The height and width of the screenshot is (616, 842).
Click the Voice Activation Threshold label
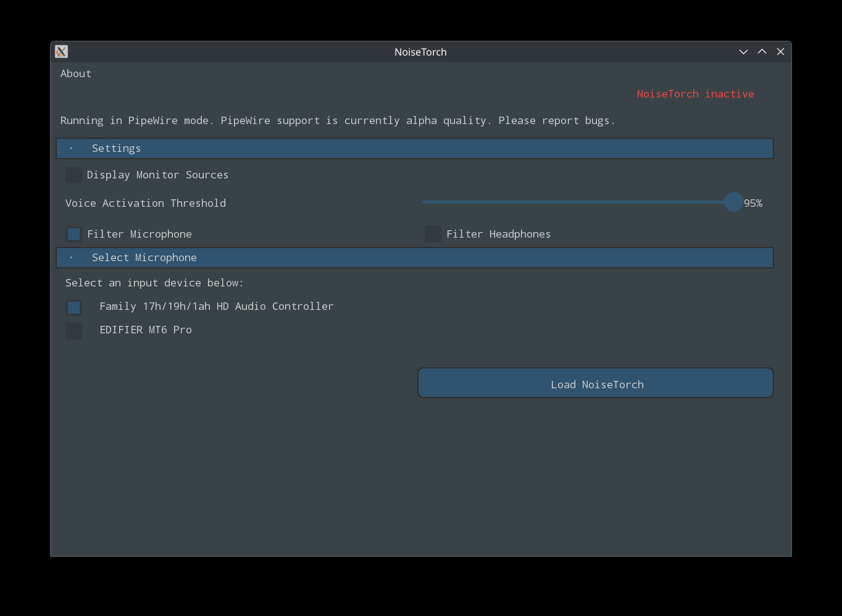146,203
